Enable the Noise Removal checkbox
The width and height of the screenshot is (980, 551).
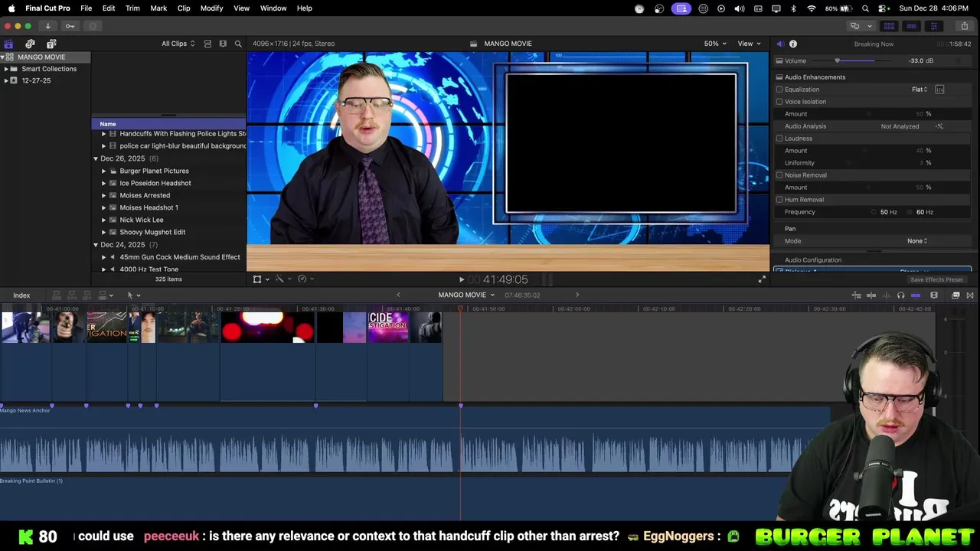[779, 175]
